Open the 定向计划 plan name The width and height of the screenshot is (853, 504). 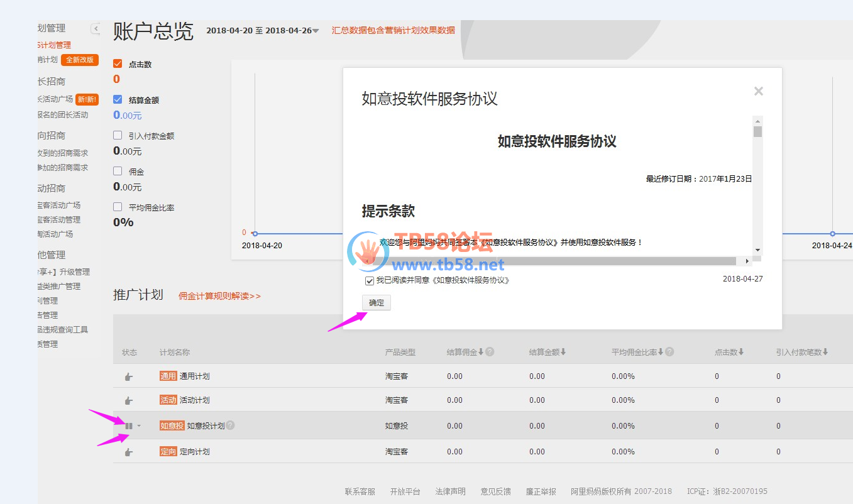click(195, 452)
